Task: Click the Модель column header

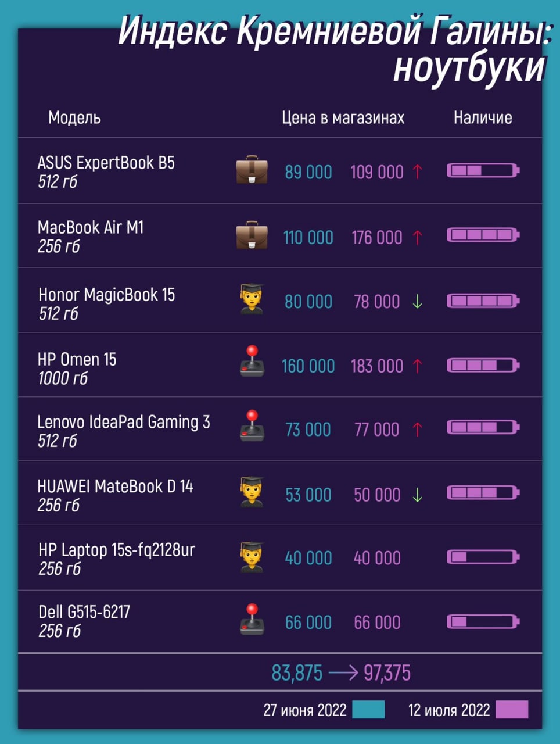Action: click(74, 117)
